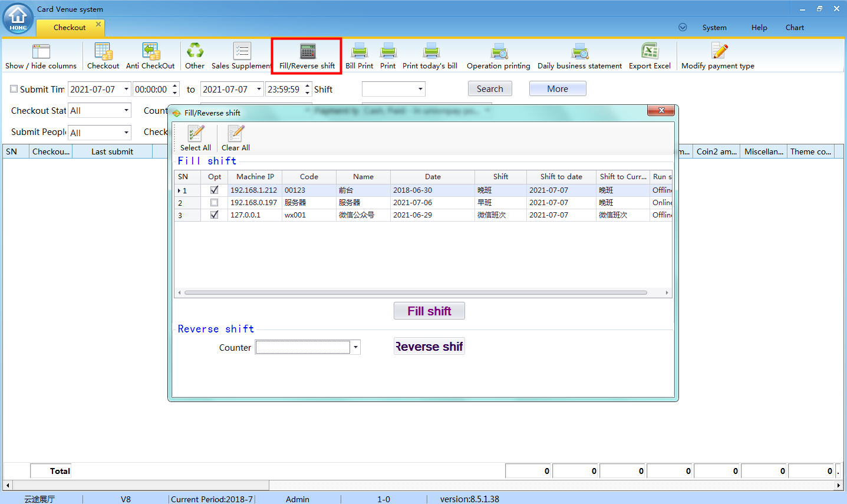Click the round dropdown icon beside System
The image size is (847, 504).
pyautogui.click(x=683, y=27)
